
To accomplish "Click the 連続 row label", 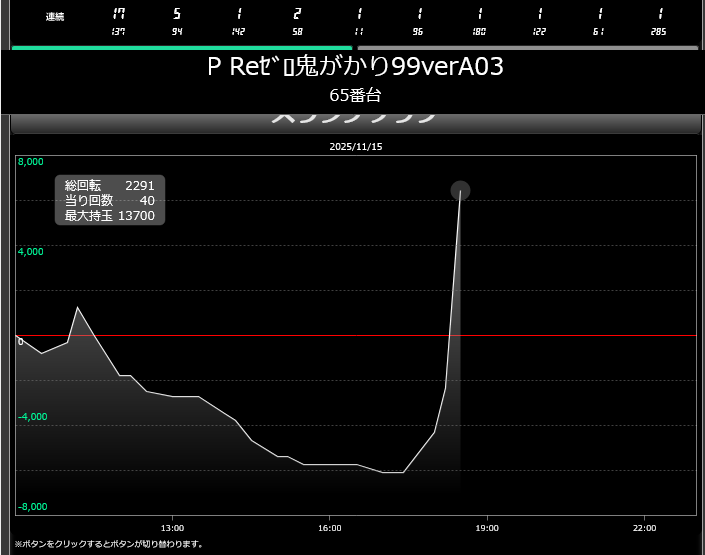I will 55,17.
